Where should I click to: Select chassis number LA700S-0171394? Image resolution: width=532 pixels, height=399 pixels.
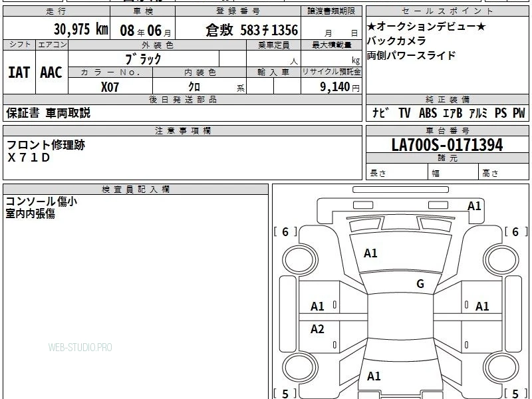447,145
